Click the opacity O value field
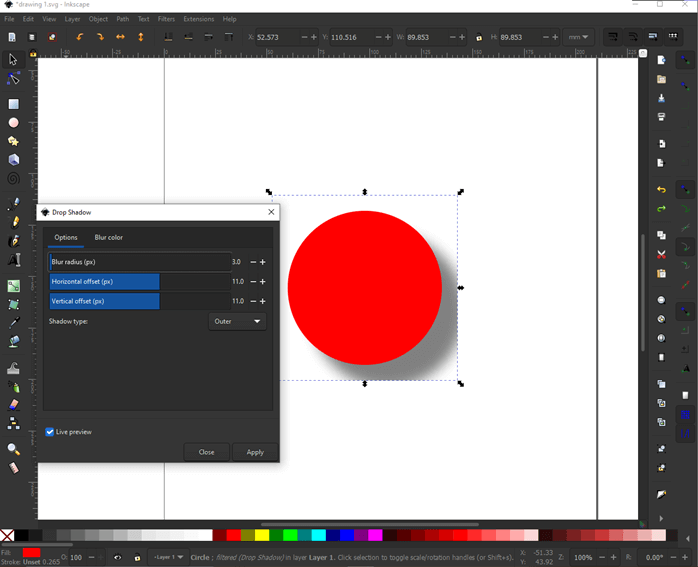Viewport: 698px width, 567px height. 77,557
